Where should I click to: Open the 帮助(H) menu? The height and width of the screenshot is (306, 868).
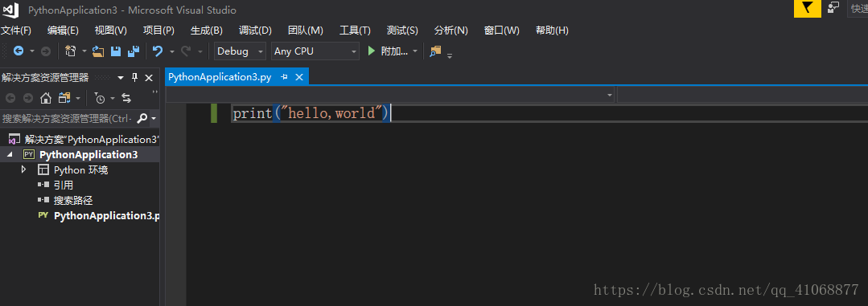tap(552, 31)
